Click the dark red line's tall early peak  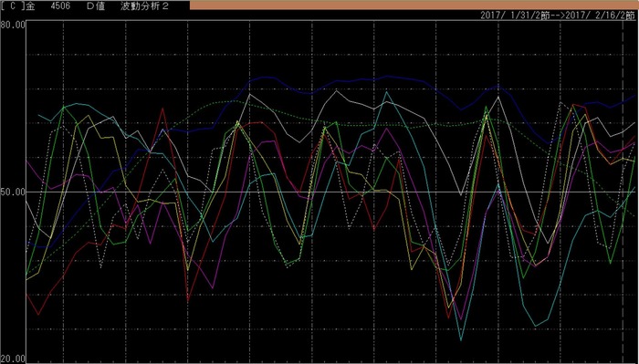coord(163,109)
